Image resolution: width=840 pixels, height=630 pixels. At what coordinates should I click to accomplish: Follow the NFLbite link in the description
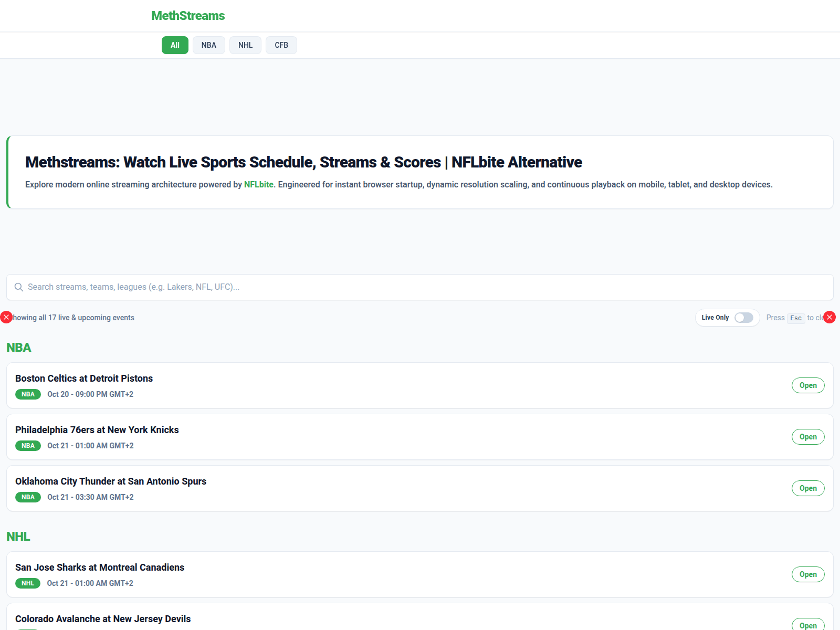tap(259, 185)
